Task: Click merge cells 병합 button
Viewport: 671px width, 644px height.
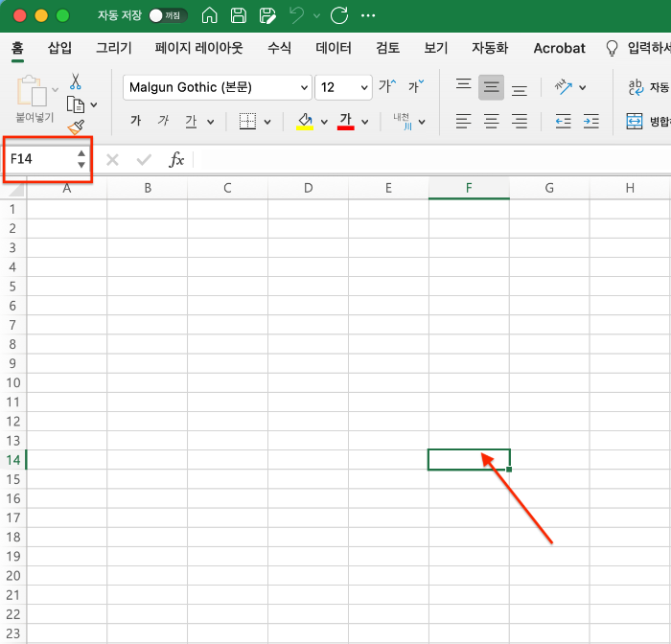Action: click(x=648, y=122)
